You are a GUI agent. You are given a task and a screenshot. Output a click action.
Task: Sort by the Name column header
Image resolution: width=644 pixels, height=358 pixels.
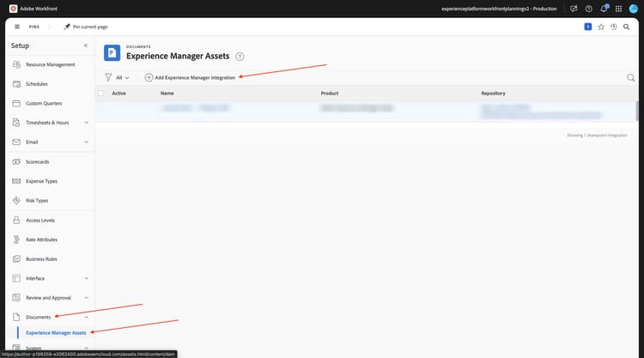pos(167,94)
